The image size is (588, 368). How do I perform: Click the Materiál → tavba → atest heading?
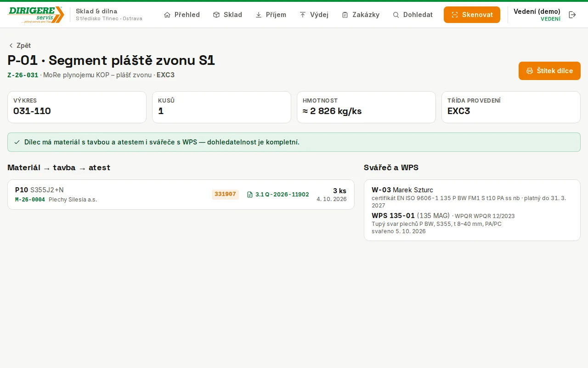tap(59, 167)
